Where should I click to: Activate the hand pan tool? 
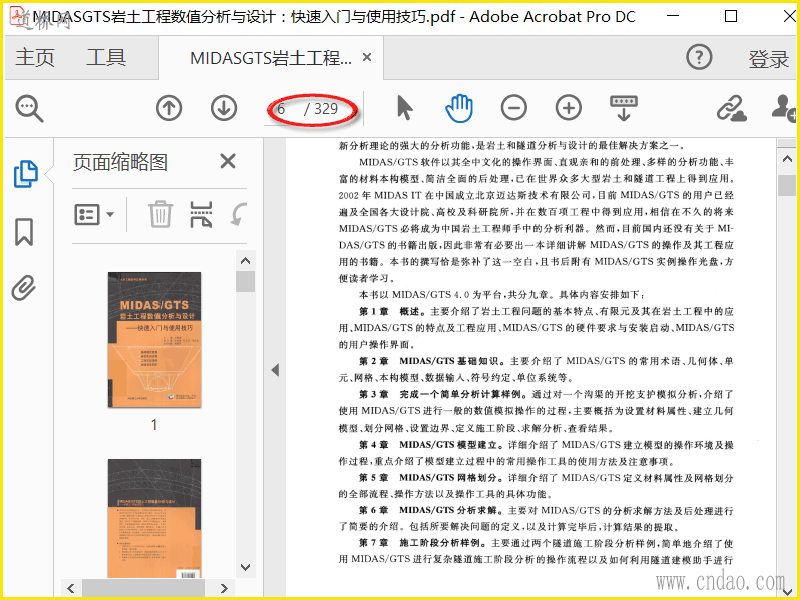(x=459, y=108)
